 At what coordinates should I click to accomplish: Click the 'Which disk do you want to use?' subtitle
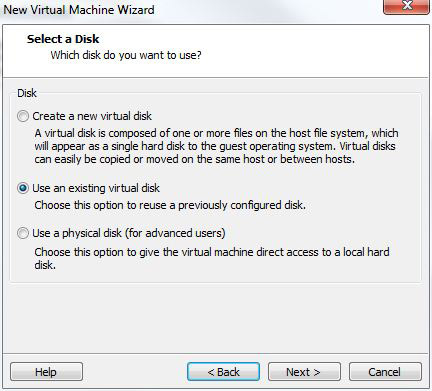coord(126,55)
